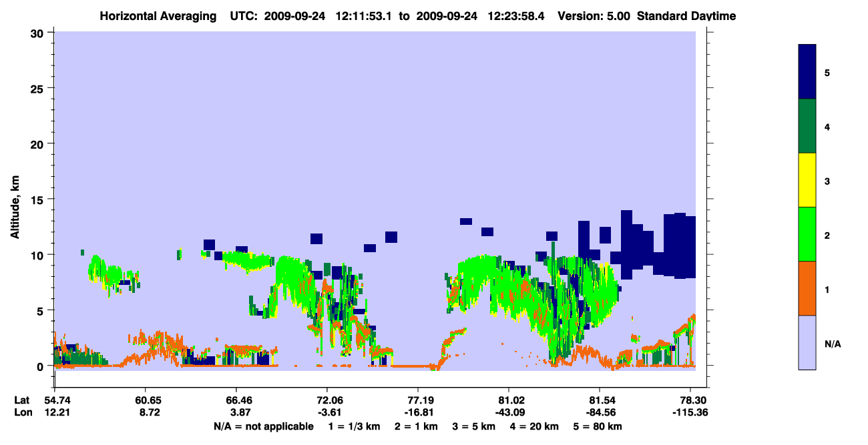Click the colorbar label 4
This screenshot has height=445, width=868.
click(x=827, y=126)
